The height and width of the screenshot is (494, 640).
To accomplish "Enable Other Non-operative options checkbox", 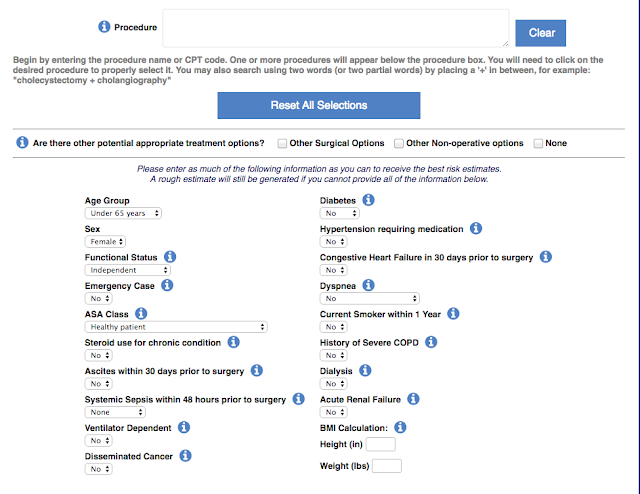I will point(400,144).
